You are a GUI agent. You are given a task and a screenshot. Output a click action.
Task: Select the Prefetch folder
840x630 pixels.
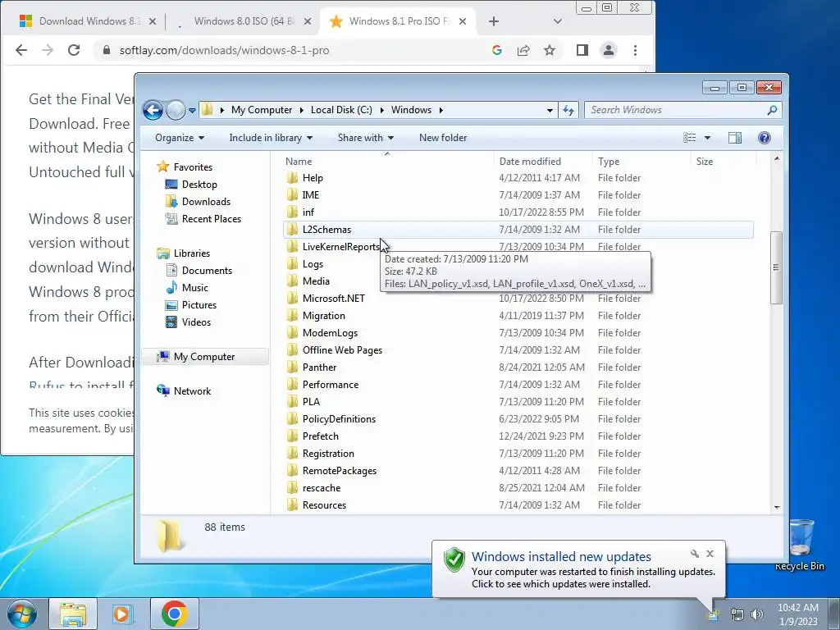pyautogui.click(x=321, y=436)
